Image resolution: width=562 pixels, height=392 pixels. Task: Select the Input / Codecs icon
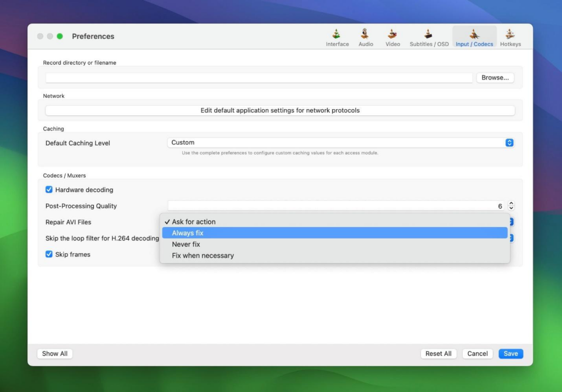tap(474, 34)
